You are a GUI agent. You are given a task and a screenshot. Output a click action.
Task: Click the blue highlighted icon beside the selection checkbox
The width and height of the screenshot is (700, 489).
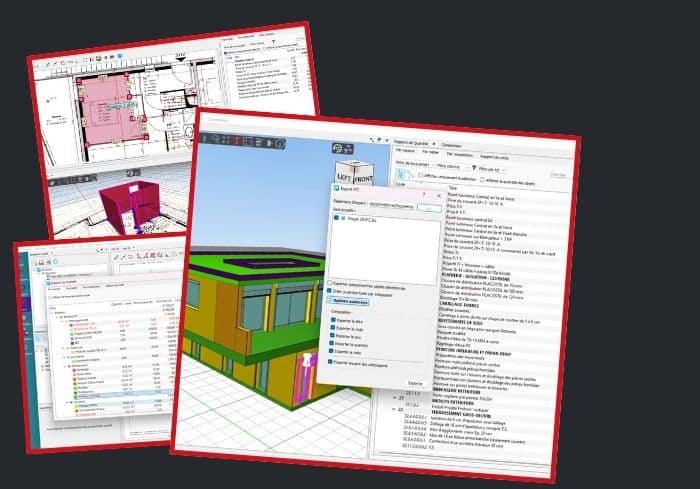(400, 173)
